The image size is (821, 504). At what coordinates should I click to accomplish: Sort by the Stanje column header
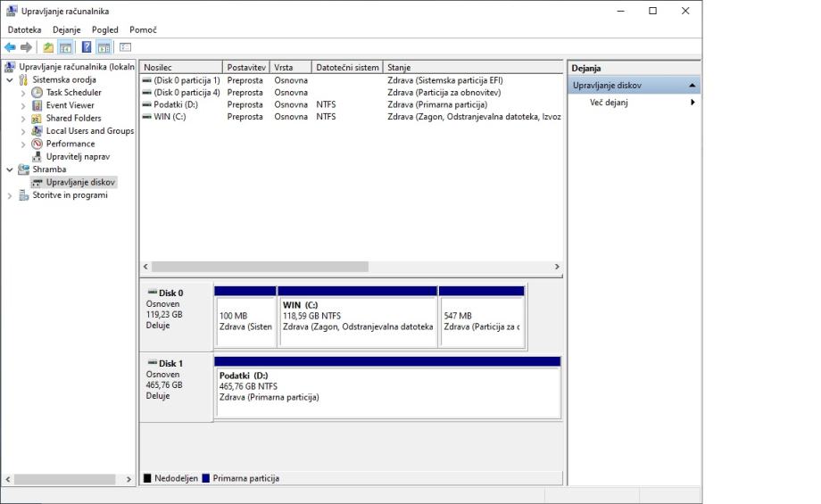coord(473,68)
